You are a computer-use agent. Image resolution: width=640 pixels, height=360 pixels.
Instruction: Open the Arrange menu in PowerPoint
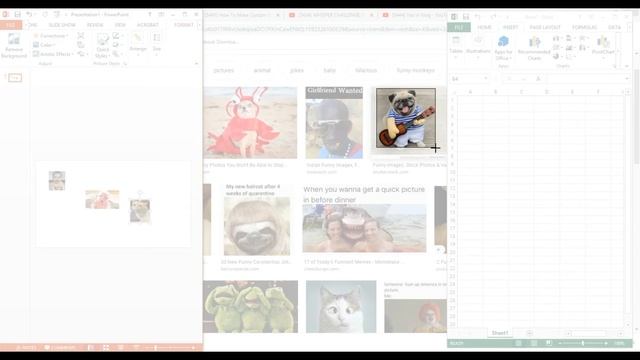[x=138, y=43]
